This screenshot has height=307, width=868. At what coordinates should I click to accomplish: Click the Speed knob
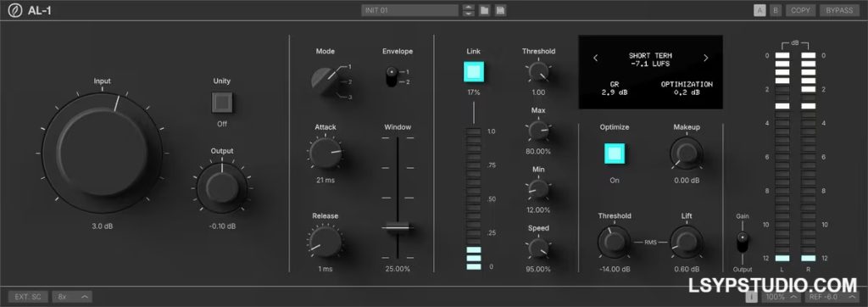tap(538, 248)
